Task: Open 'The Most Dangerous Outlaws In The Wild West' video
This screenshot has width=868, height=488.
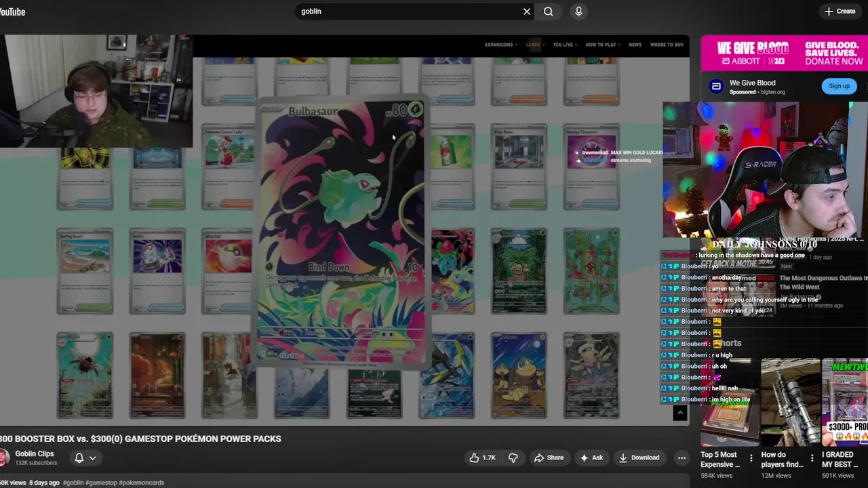Action: [x=823, y=283]
